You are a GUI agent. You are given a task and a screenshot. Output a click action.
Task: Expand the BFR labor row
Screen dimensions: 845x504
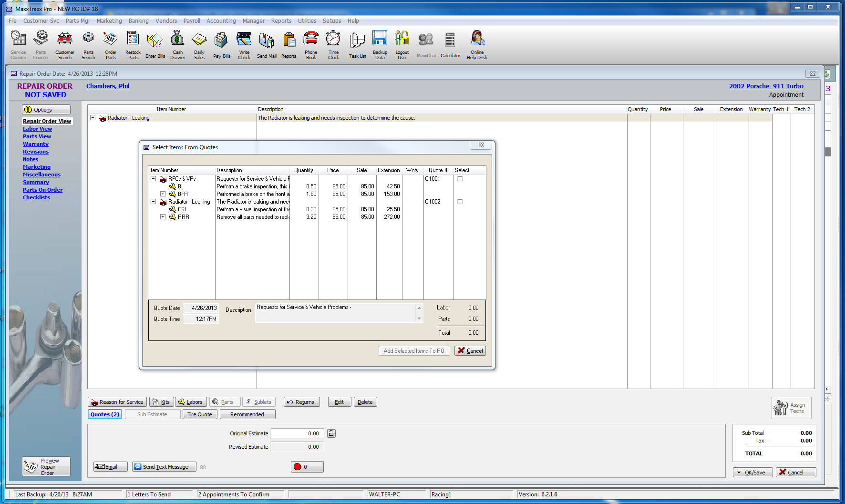coord(163,194)
